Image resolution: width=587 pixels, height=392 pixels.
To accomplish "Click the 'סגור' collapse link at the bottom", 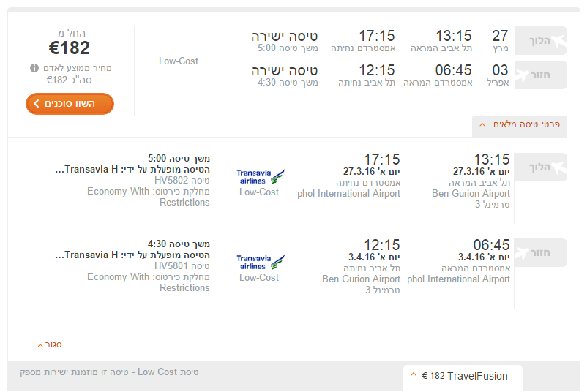I will [50, 344].
